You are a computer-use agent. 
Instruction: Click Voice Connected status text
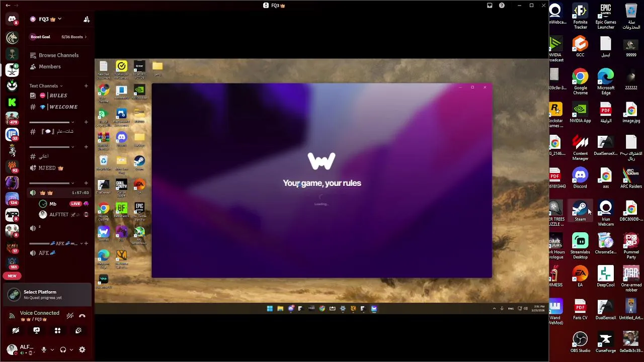[40, 313]
